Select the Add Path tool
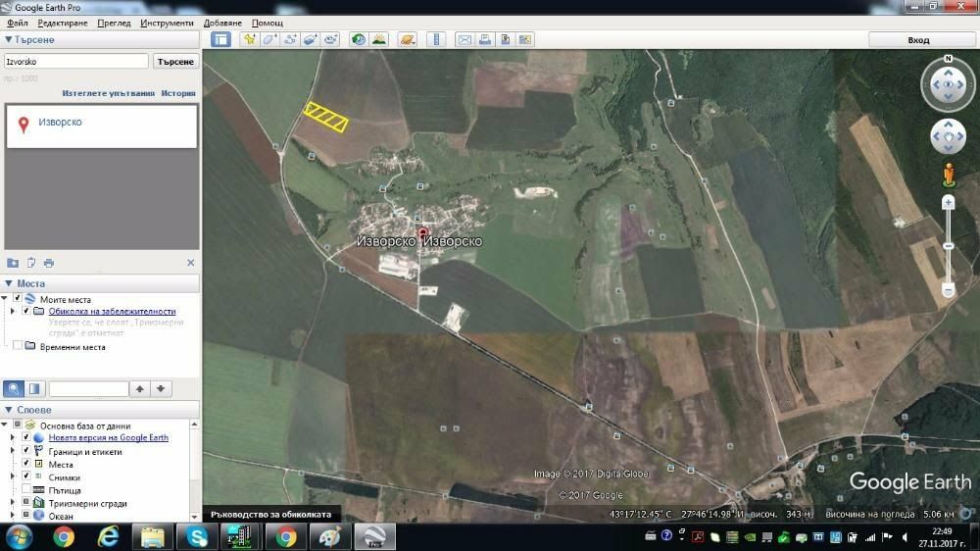 (x=290, y=39)
